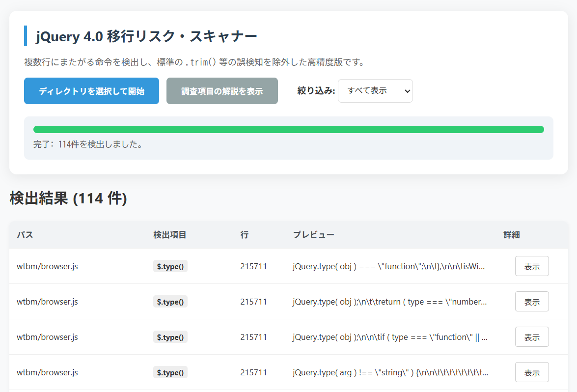
Task: Click the green completed progress bar
Action: click(x=289, y=130)
